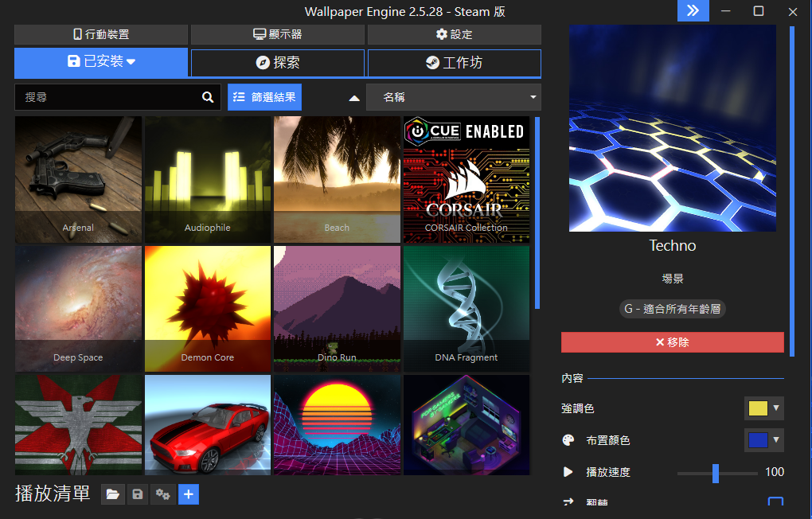Expand the 已安裝 installed dropdown tab
The height and width of the screenshot is (519, 812).
coord(101,61)
